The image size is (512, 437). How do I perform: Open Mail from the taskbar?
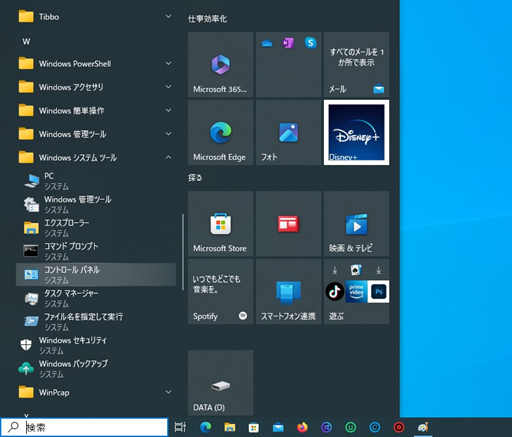[x=278, y=427]
